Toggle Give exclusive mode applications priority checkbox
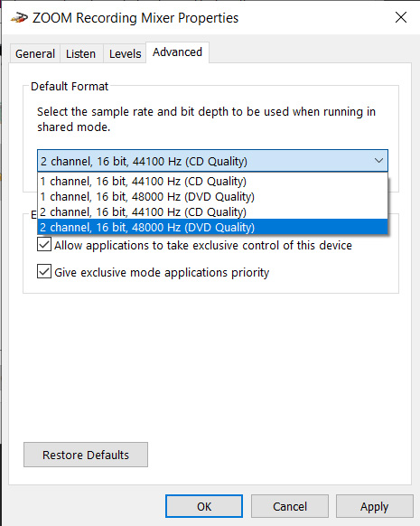This screenshot has height=526, width=420. coord(44,271)
